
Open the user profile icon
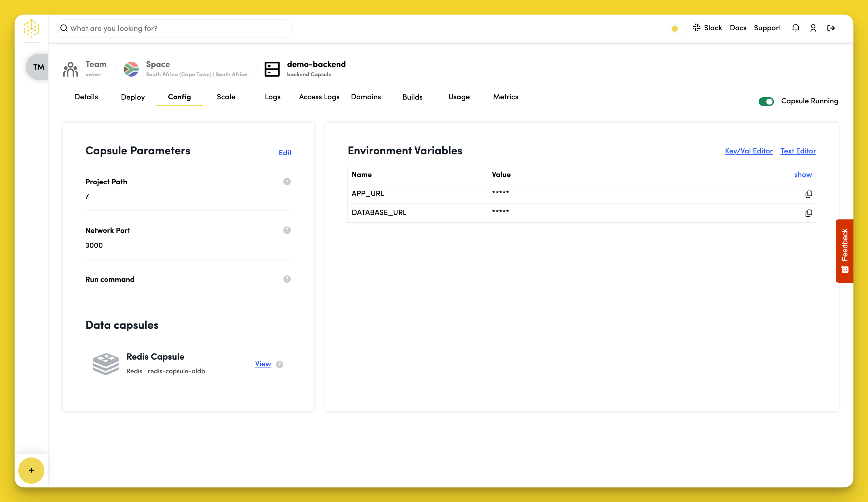pos(813,28)
